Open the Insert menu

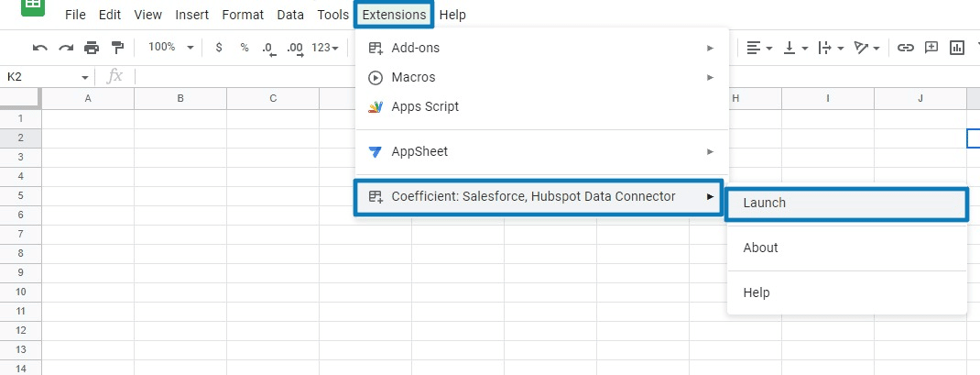pyautogui.click(x=191, y=15)
